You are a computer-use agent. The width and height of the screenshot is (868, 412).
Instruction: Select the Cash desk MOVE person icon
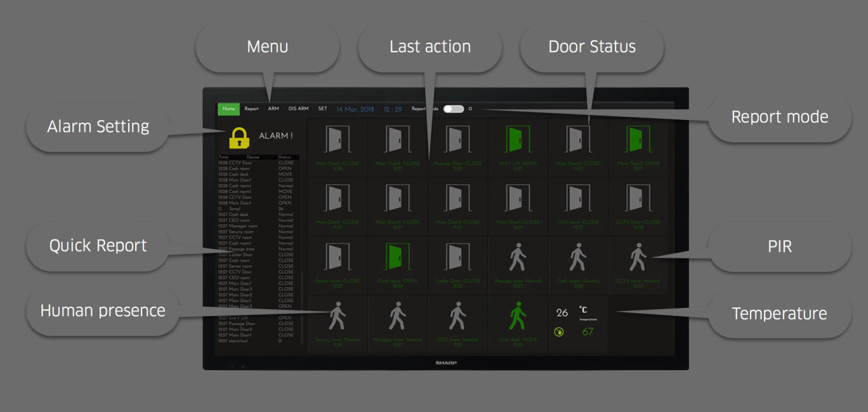pos(518,316)
